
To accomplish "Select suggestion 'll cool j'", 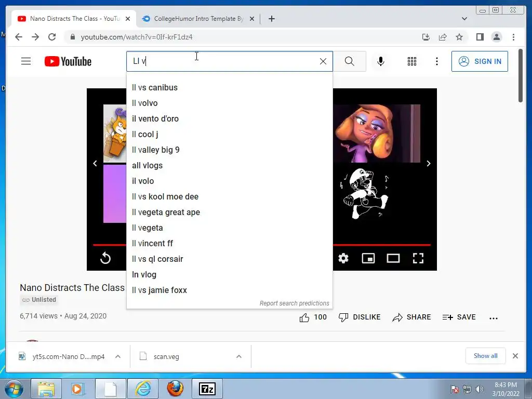I will tap(229, 135).
